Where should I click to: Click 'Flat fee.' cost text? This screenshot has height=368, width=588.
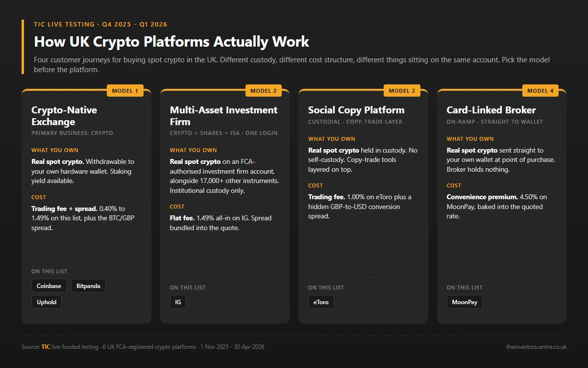pos(182,218)
